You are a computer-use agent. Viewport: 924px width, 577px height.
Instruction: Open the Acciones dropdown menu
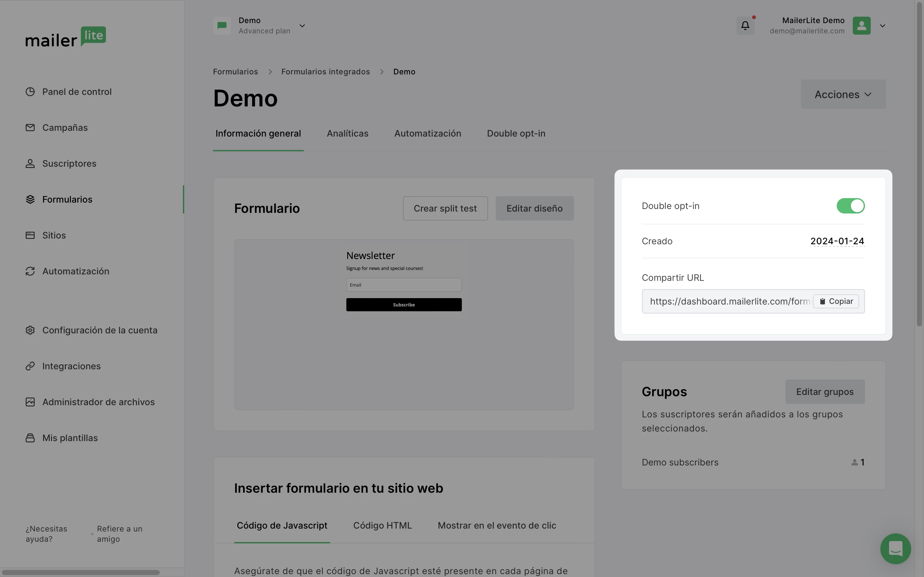(x=843, y=94)
